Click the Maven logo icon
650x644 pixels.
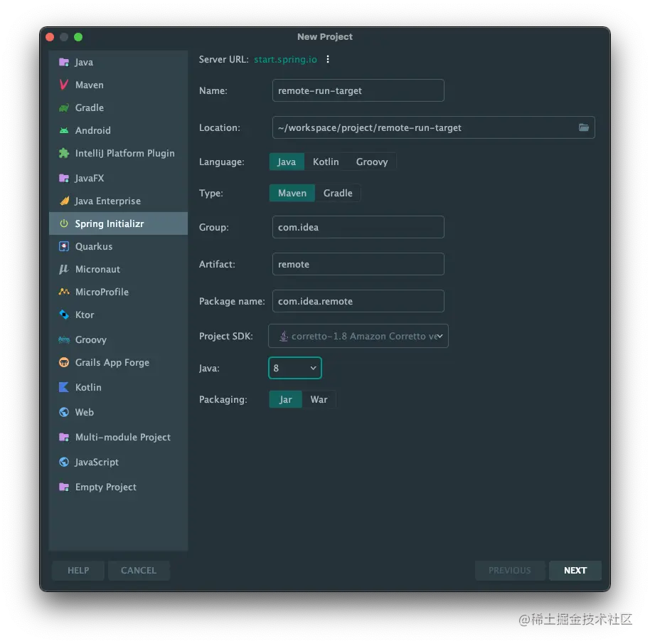pyautogui.click(x=64, y=85)
